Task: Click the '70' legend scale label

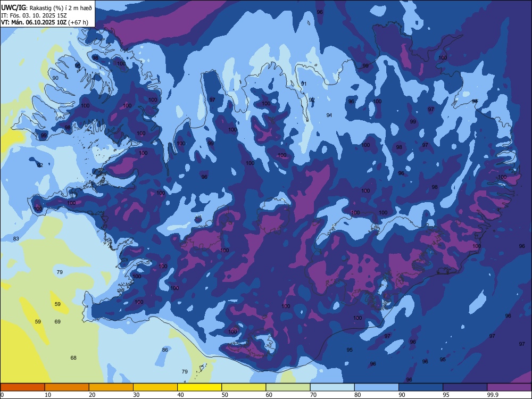Action: tap(313, 395)
